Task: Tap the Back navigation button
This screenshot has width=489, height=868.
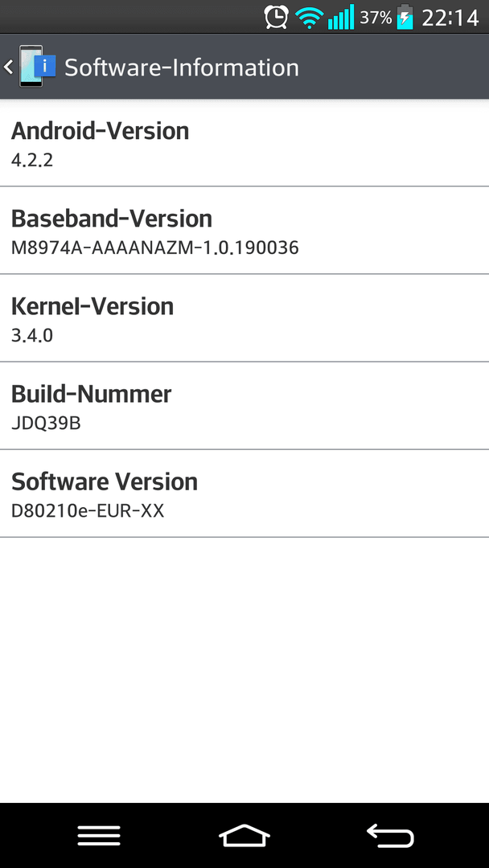Action: pos(390,835)
